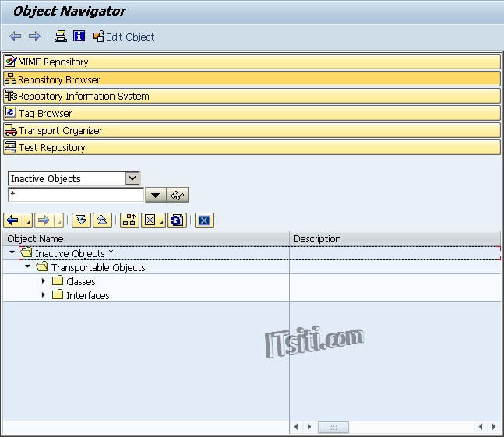This screenshot has width=504, height=437.
Task: Click the Repository Browser hierarchy icon
Action: (11, 79)
